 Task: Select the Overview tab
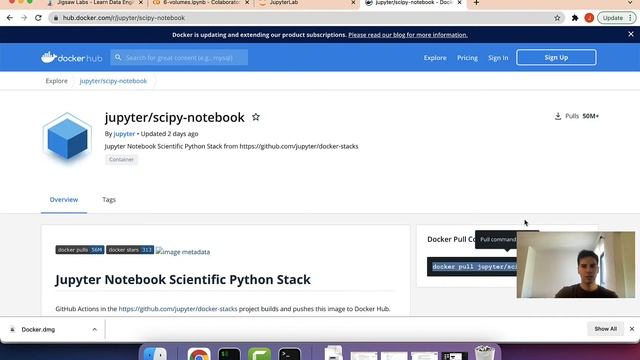[64, 200]
